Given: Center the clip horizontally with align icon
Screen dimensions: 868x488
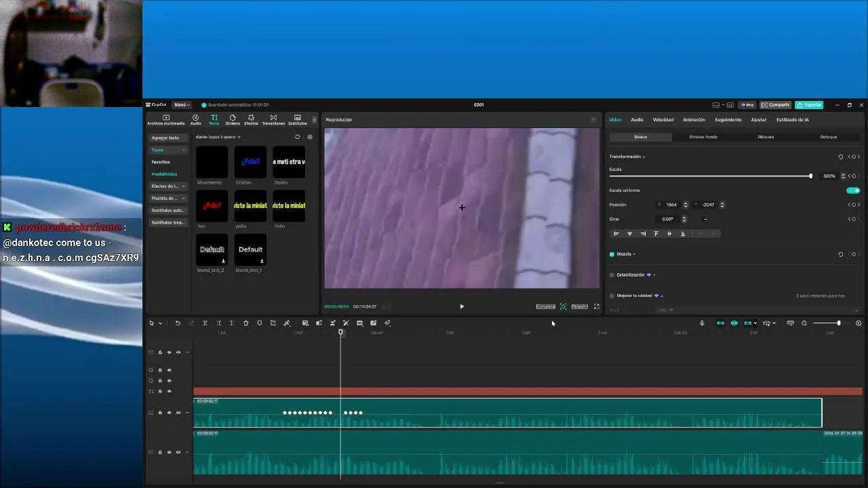Looking at the screenshot, I should coord(629,234).
